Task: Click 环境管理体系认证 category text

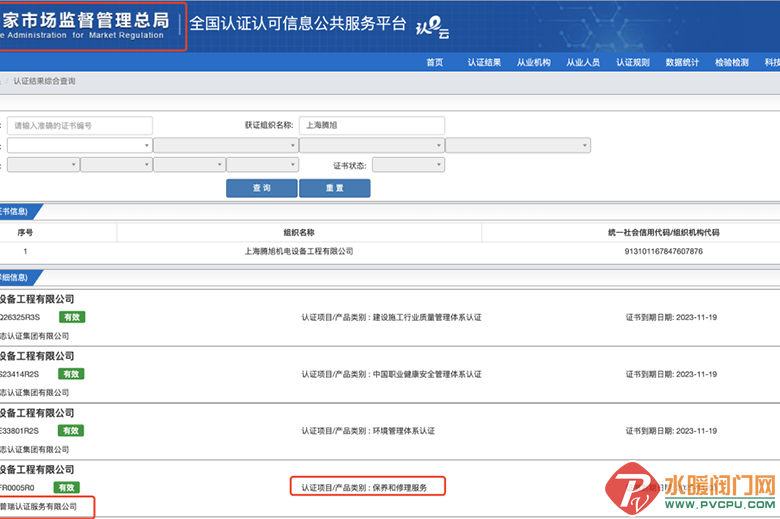Action: 403,430
